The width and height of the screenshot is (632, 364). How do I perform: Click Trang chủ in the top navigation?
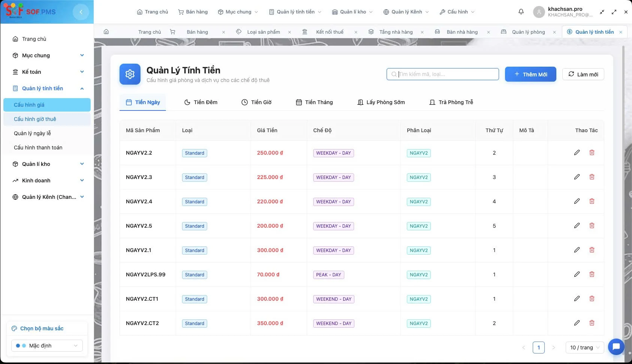[x=152, y=12]
